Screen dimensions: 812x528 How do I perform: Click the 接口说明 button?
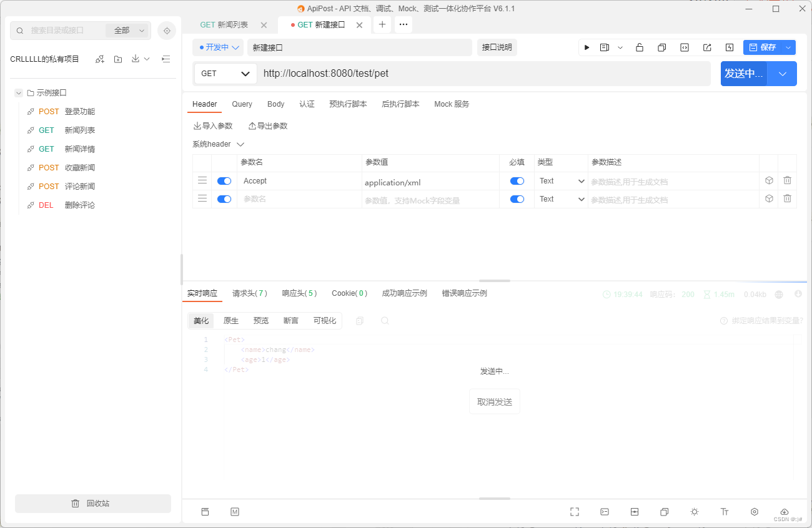[497, 47]
